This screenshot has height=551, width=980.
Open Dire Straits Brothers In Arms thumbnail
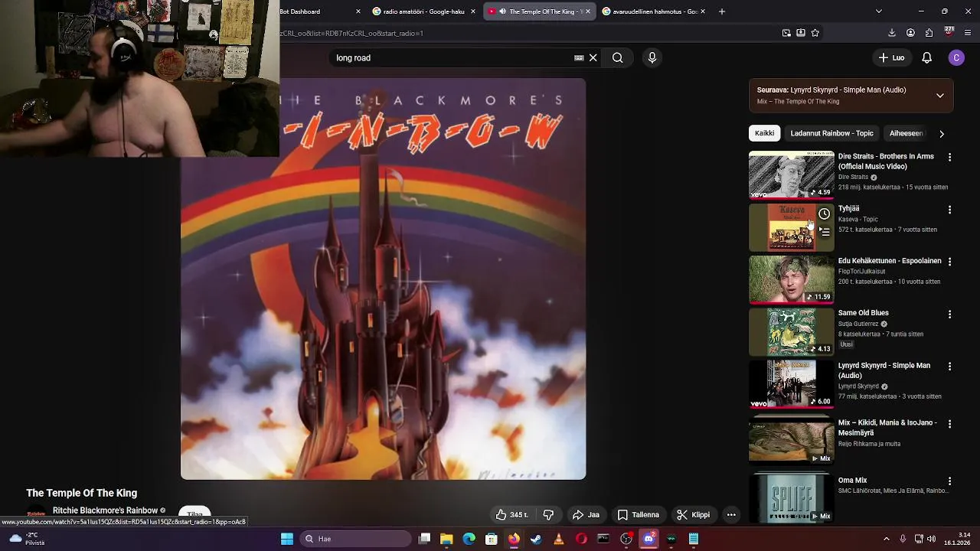791,174
